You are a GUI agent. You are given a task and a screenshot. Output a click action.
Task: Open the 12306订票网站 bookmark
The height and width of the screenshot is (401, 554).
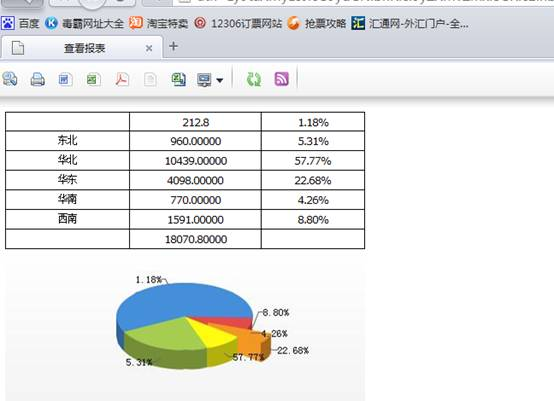tap(238, 23)
